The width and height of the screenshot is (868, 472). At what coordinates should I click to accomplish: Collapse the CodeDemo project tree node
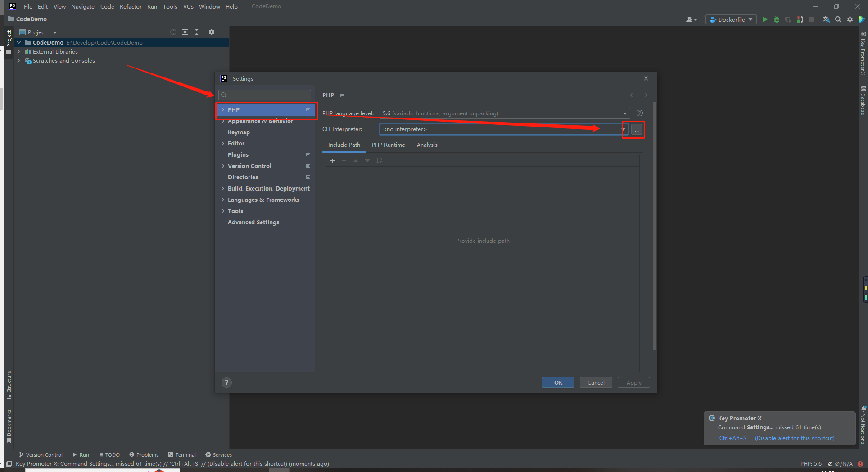pos(18,42)
